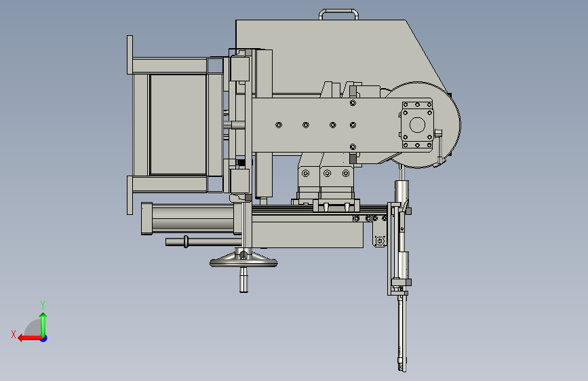Click the blue Z axis dot on the triad
This screenshot has width=588, height=381.
tap(44, 338)
